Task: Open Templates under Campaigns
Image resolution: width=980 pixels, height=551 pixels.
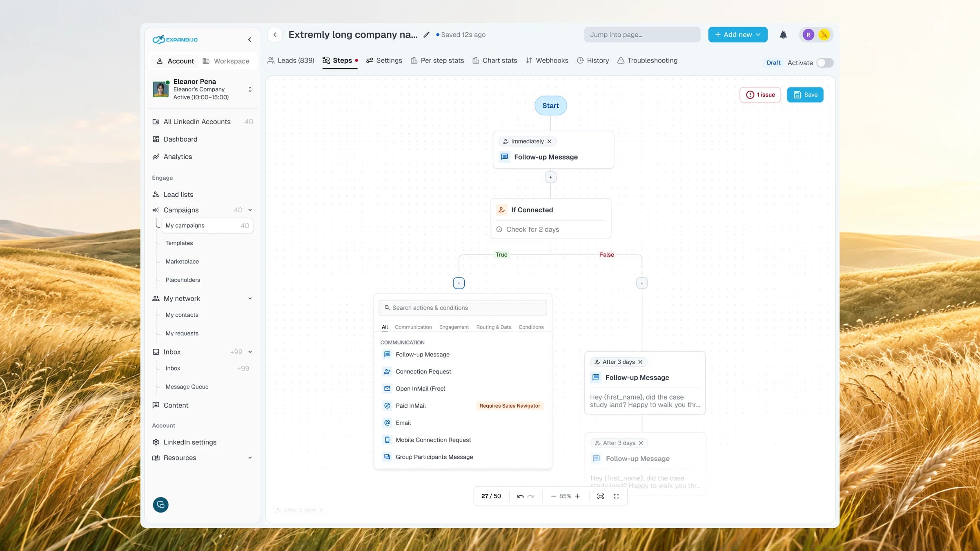Action: [x=179, y=243]
